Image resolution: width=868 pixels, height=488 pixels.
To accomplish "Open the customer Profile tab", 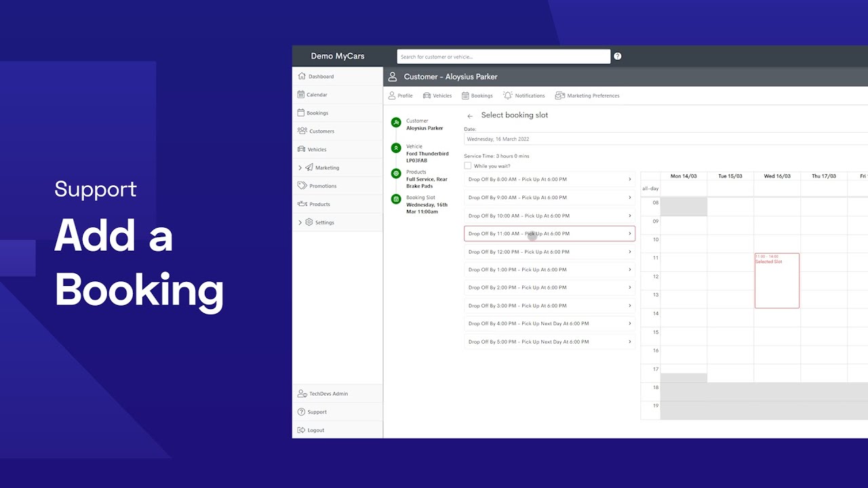I will click(400, 96).
